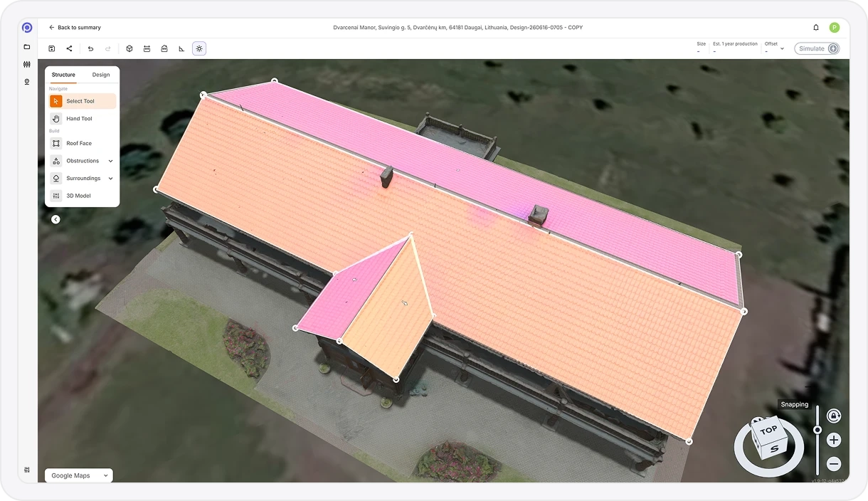Click the Obstructions shapes icon
The image size is (868, 501).
pyautogui.click(x=56, y=161)
